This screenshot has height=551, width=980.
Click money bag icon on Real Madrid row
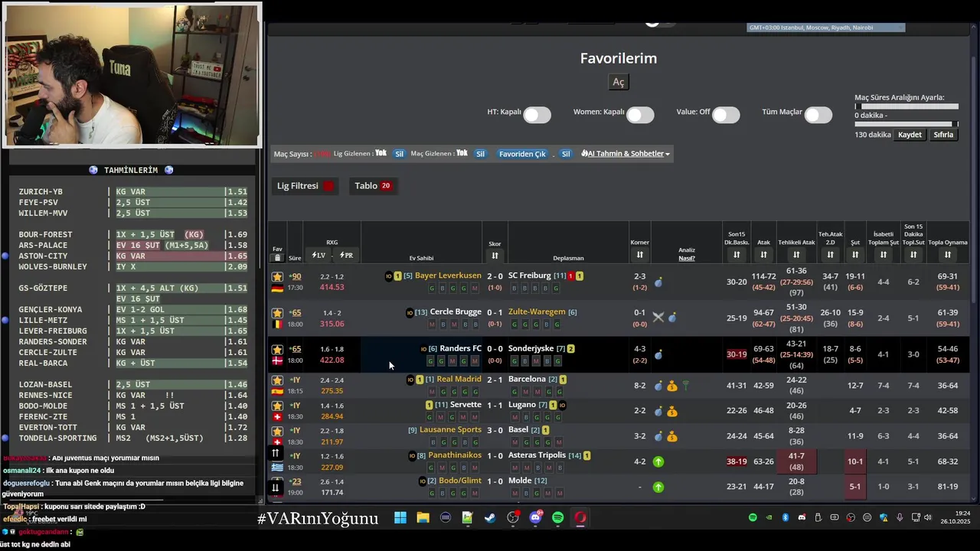tap(672, 386)
